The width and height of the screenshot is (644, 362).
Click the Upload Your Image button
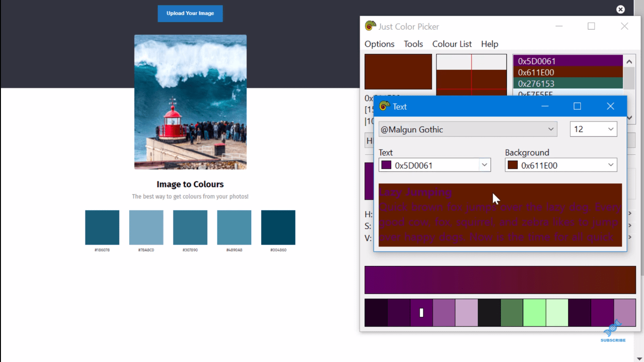tap(190, 13)
